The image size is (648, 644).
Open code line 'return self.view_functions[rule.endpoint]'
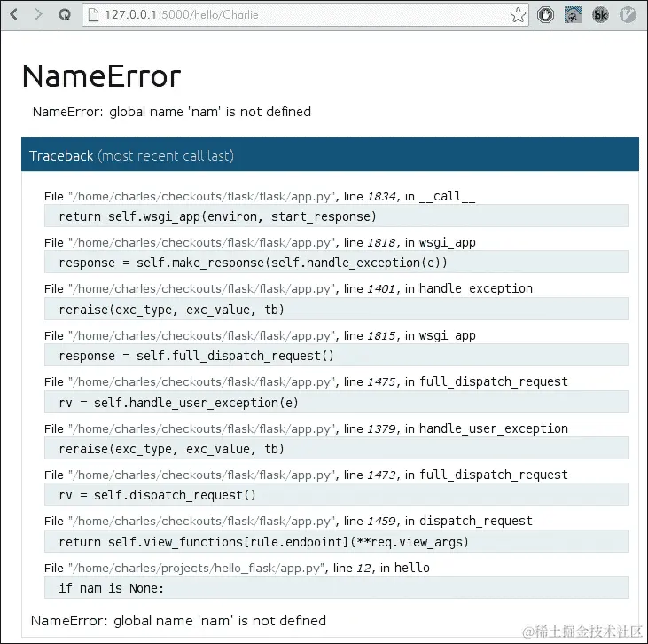[x=336, y=541]
